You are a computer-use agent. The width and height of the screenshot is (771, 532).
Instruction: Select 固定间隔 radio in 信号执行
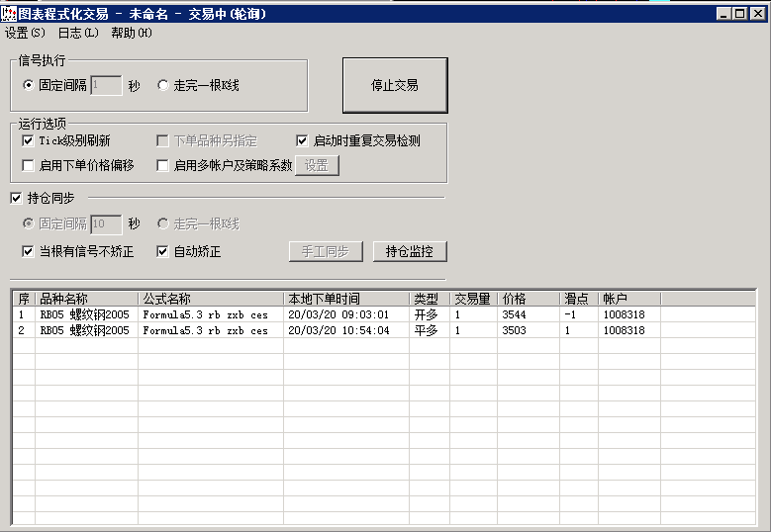pyautogui.click(x=29, y=85)
